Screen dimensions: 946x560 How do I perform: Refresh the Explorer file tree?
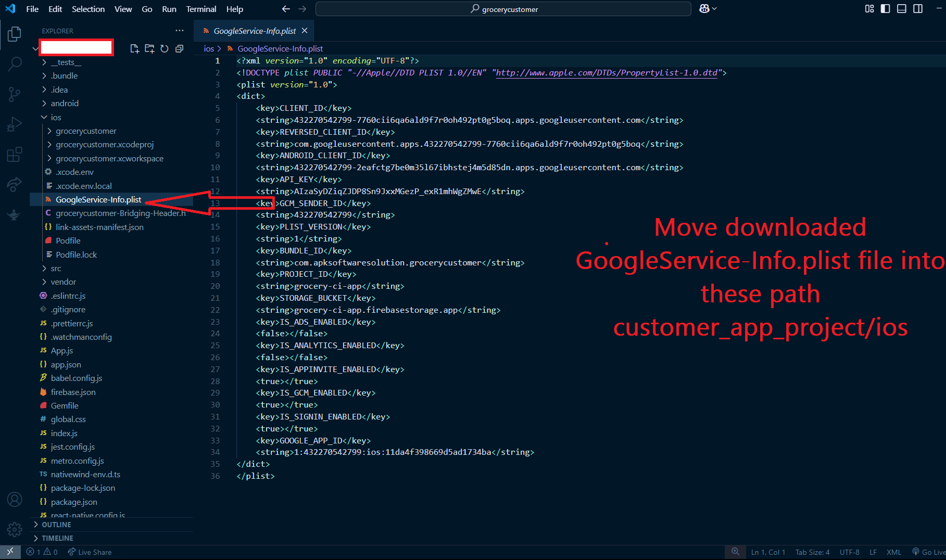(x=165, y=48)
